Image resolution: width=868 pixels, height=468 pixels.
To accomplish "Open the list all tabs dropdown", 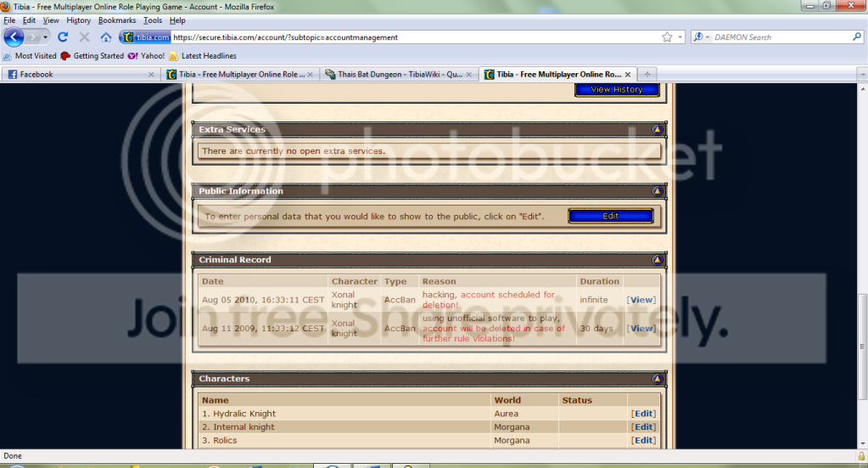I will 862,74.
